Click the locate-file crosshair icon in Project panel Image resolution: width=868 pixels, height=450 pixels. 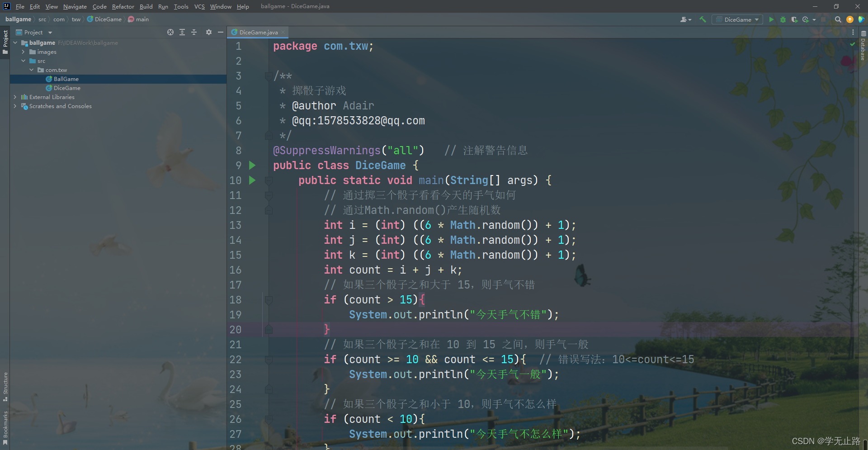170,32
